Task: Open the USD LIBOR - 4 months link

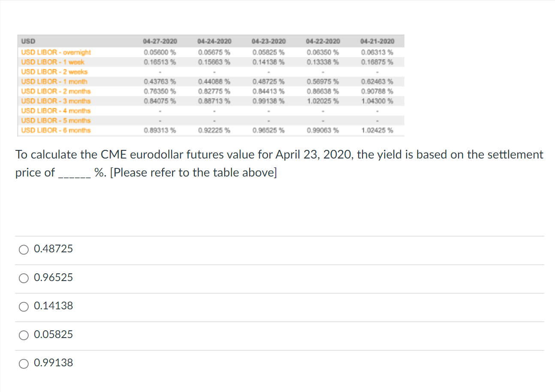Action: 56,111
